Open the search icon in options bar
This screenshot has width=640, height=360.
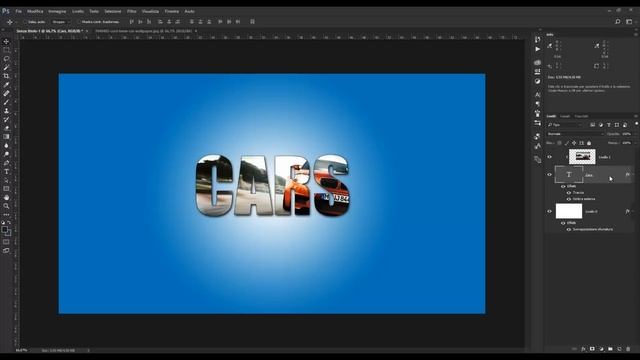[x=618, y=22]
